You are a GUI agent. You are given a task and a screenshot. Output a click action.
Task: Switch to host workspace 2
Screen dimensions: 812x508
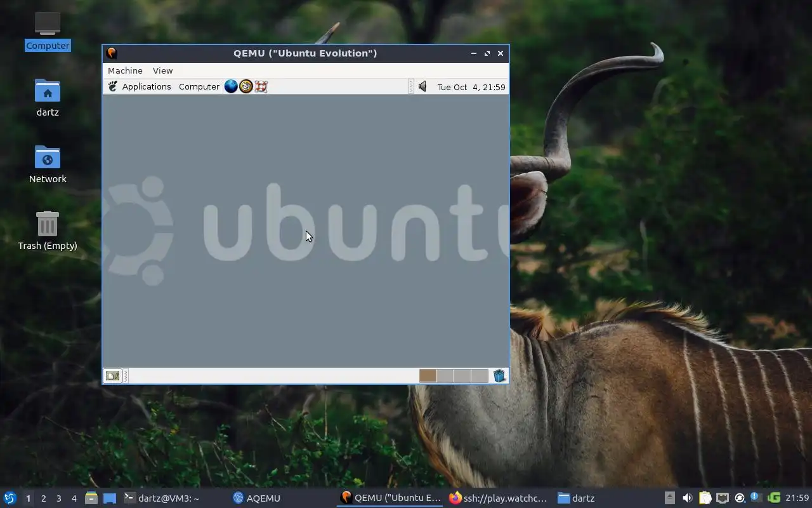43,498
